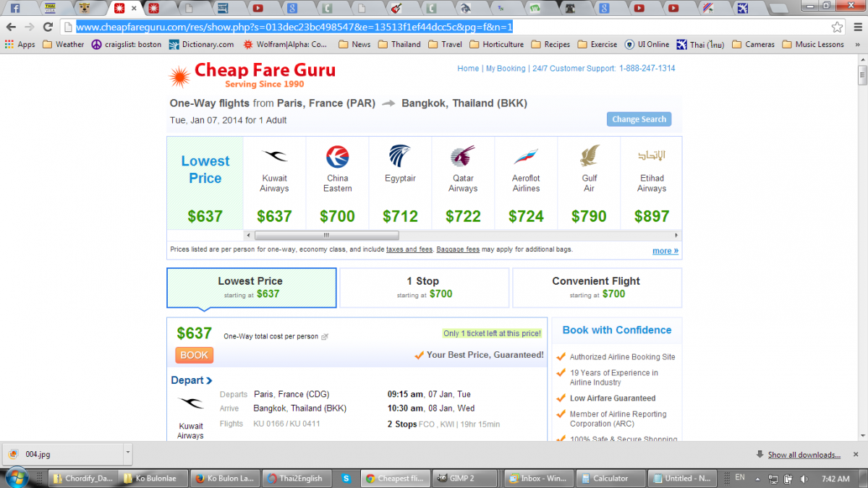The width and height of the screenshot is (868, 488).
Task: Close the active Cheap Fare Guru tab
Action: (134, 8)
